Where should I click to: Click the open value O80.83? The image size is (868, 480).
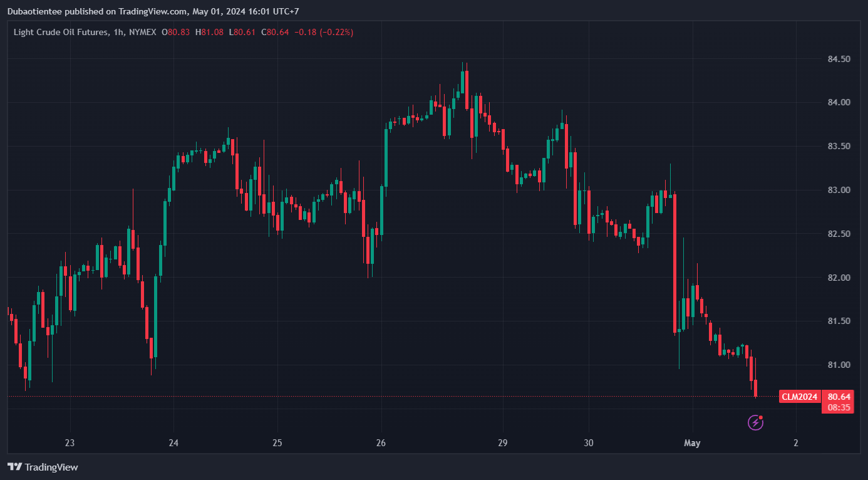tap(177, 32)
